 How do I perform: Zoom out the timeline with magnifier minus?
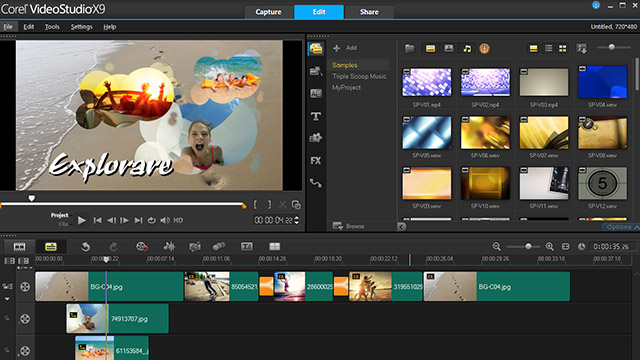pos(496,247)
